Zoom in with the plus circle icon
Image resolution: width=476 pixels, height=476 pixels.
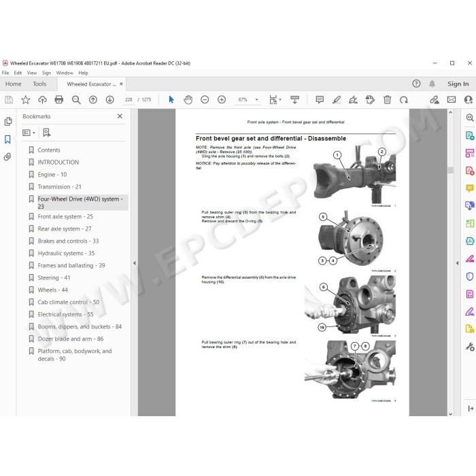pyautogui.click(x=222, y=99)
